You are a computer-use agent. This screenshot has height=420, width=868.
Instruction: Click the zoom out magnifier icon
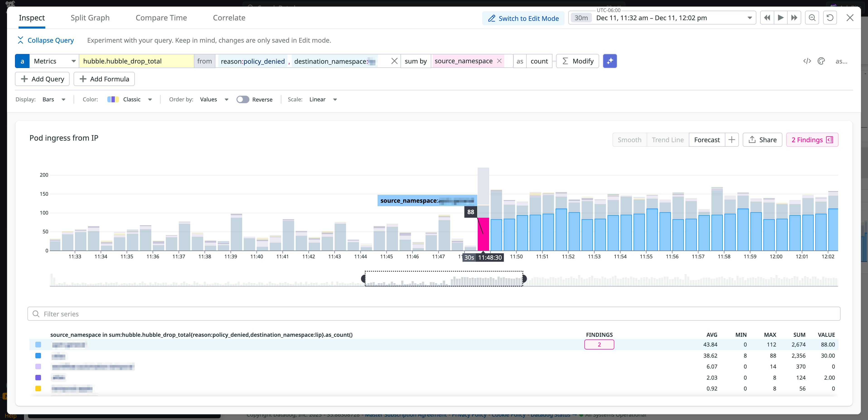pyautogui.click(x=812, y=17)
